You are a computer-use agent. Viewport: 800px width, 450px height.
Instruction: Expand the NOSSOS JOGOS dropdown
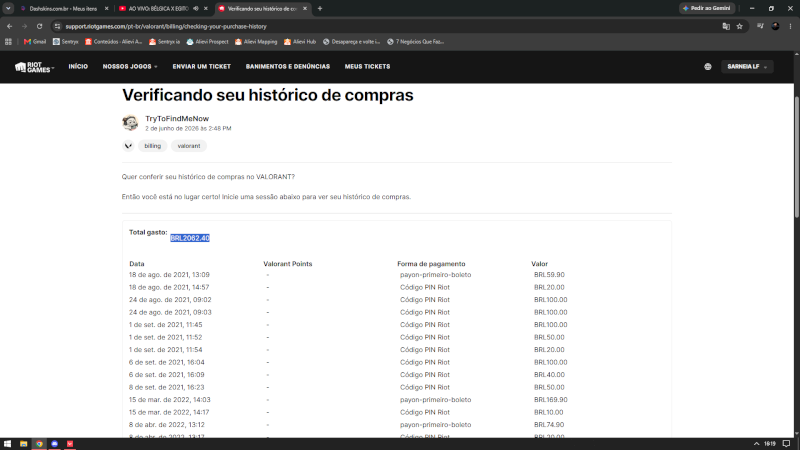click(130, 67)
